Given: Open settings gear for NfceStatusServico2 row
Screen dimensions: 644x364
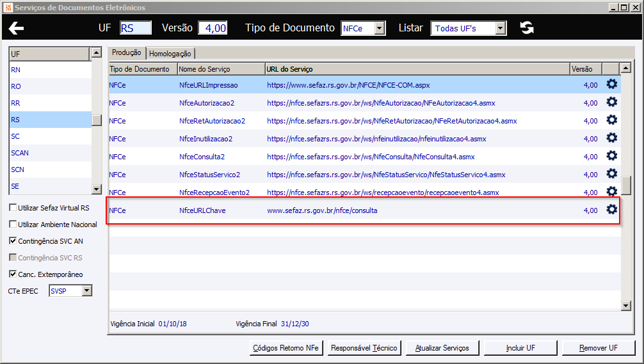Looking at the screenshot, I should coord(611,173).
